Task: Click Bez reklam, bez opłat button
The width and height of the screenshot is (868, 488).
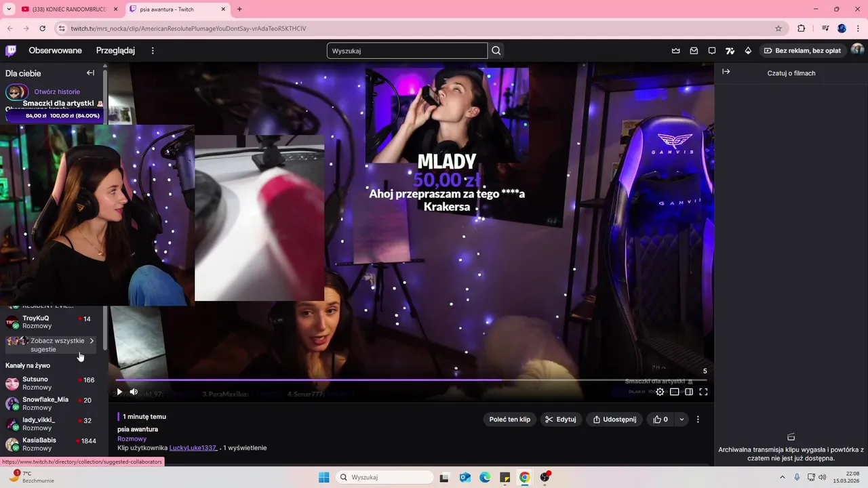Action: click(x=802, y=51)
